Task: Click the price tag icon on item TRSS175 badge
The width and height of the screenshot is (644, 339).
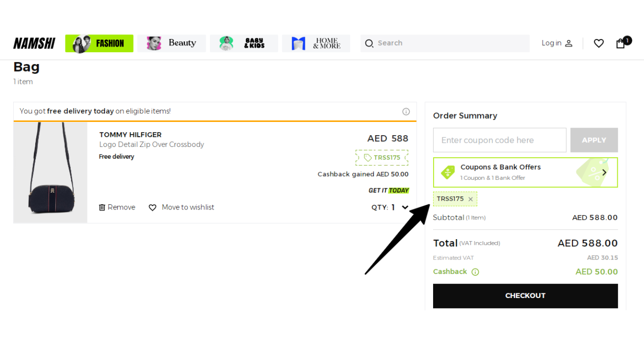Action: (x=368, y=158)
